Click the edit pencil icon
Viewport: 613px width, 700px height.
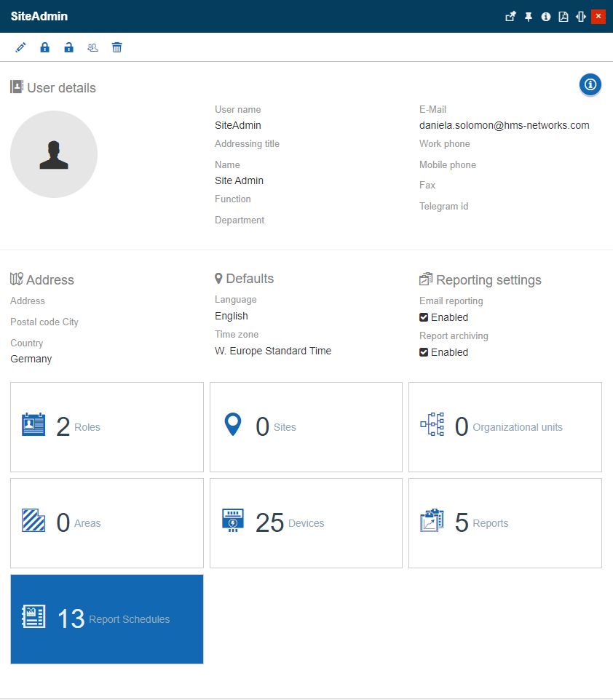coord(20,47)
